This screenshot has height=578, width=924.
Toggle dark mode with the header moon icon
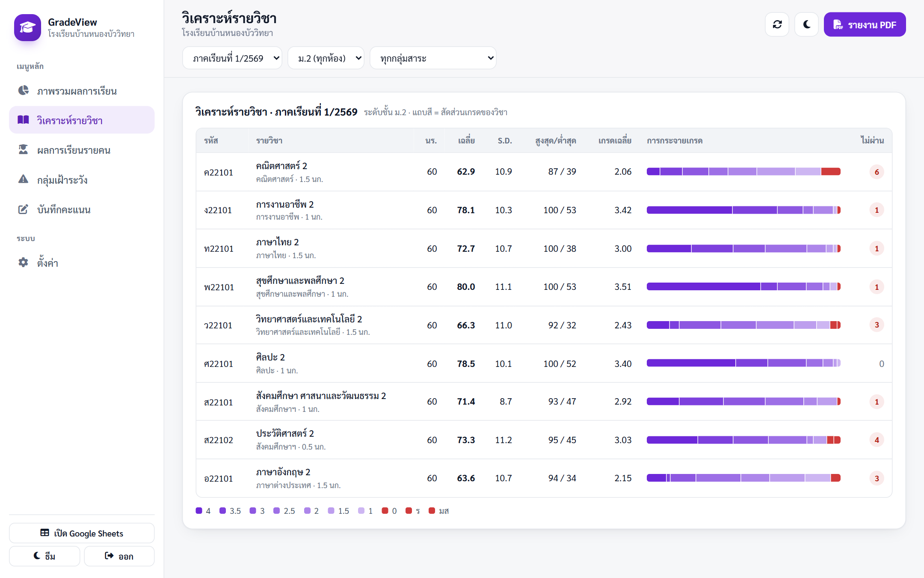(x=806, y=24)
